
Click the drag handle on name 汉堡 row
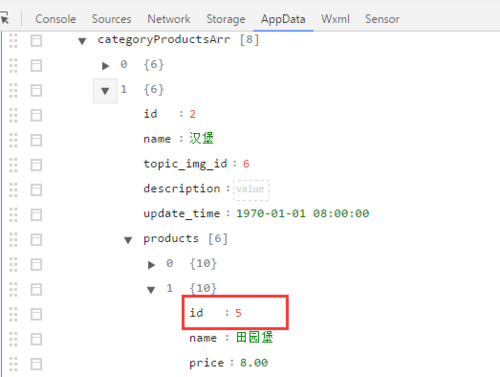pyautogui.click(x=13, y=140)
